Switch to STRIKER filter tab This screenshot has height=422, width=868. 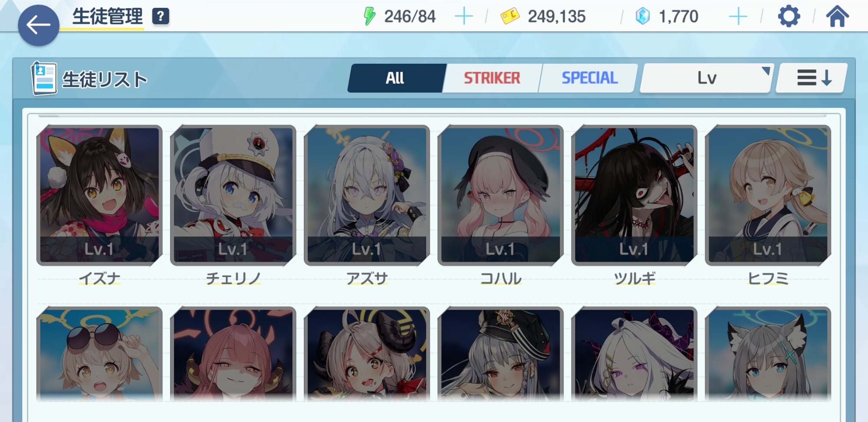pos(492,78)
